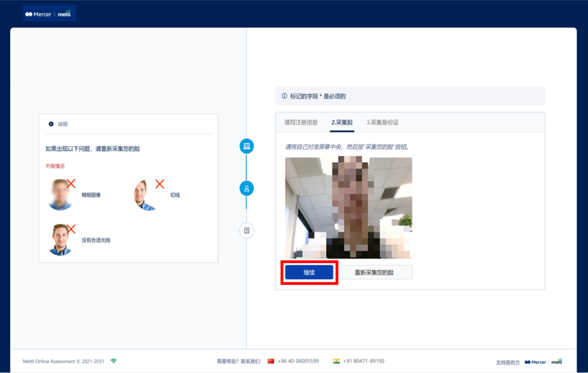Viewport: 588px width, 373px height.
Task: Open the 3.采集身份证 tab
Action: (x=382, y=122)
